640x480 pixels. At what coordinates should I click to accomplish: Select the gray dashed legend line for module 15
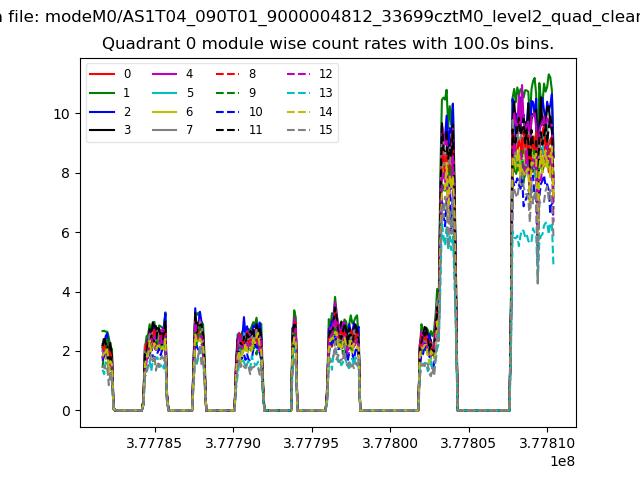pyautogui.click(x=296, y=130)
